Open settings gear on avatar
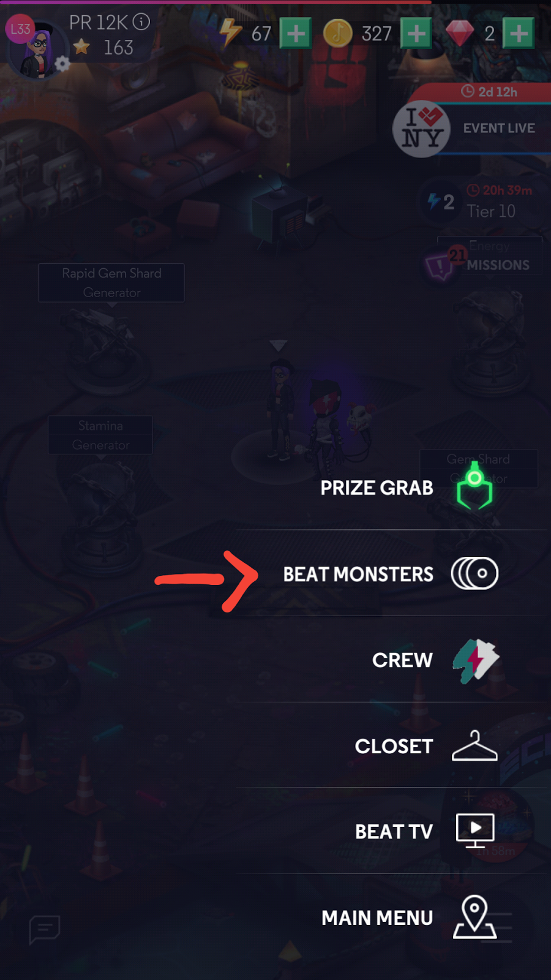This screenshot has width=551, height=980. pos(62,64)
